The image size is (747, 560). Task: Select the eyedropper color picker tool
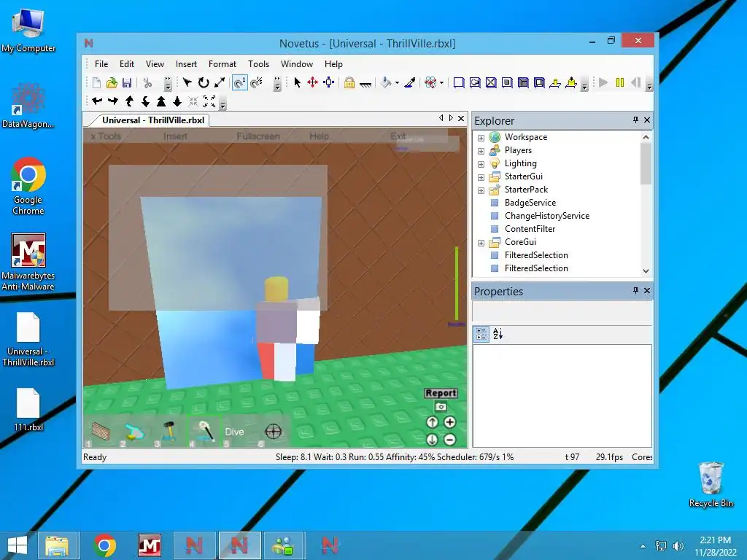pyautogui.click(x=410, y=83)
